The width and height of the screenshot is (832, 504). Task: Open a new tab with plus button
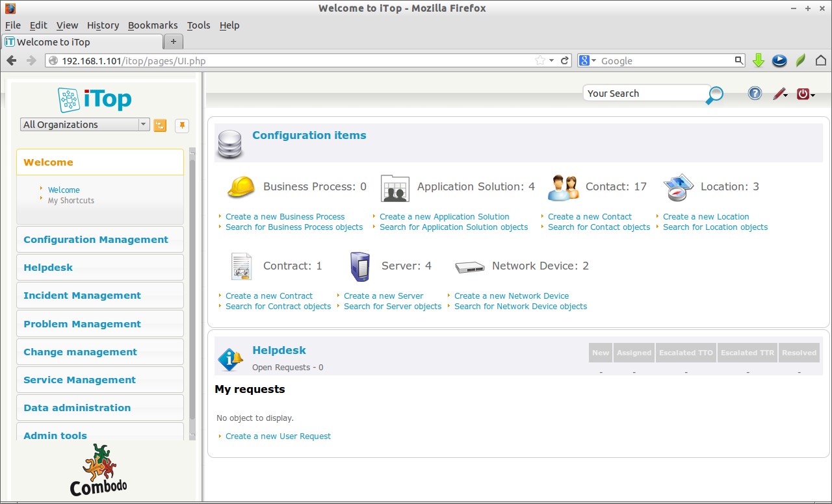[173, 42]
